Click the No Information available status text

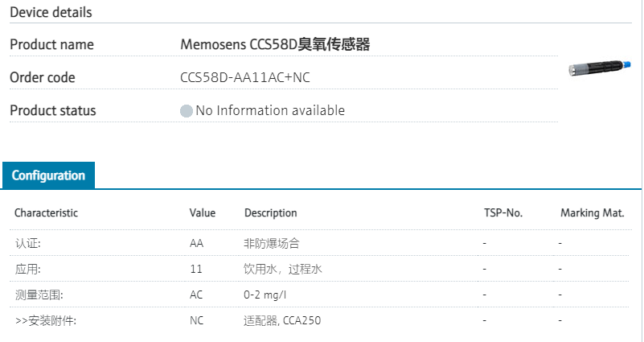[x=270, y=111]
